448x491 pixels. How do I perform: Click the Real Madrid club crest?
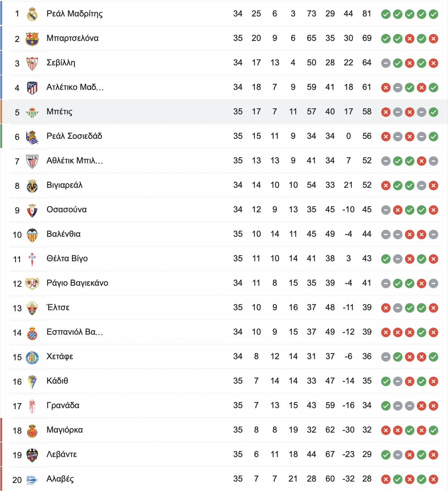(32, 14)
